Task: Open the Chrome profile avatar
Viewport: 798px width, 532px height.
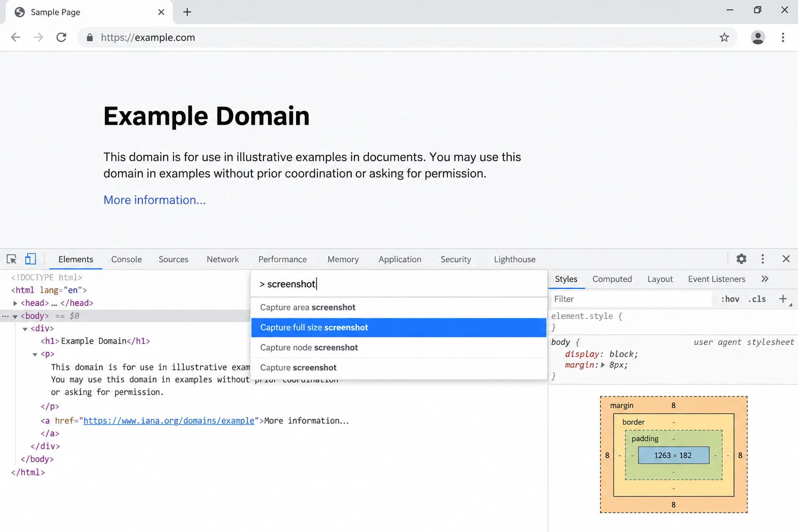Action: (758, 37)
